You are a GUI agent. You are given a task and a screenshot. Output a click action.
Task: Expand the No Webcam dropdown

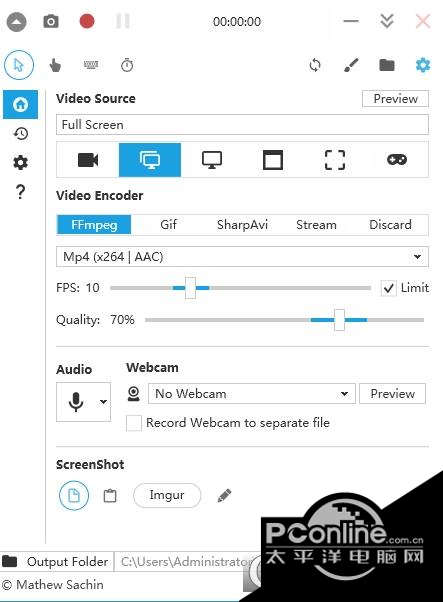(x=252, y=394)
